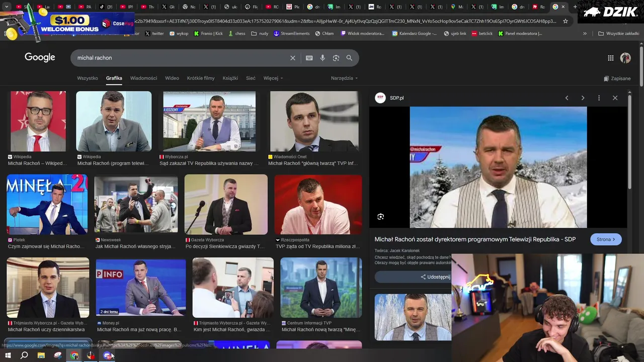Open File Explorer from the taskbar

pyautogui.click(x=41, y=355)
